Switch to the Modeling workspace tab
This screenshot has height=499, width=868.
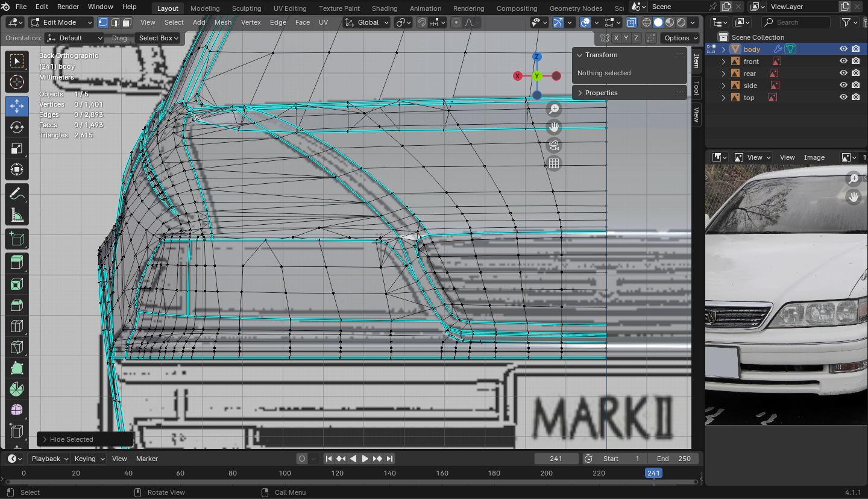tap(205, 8)
